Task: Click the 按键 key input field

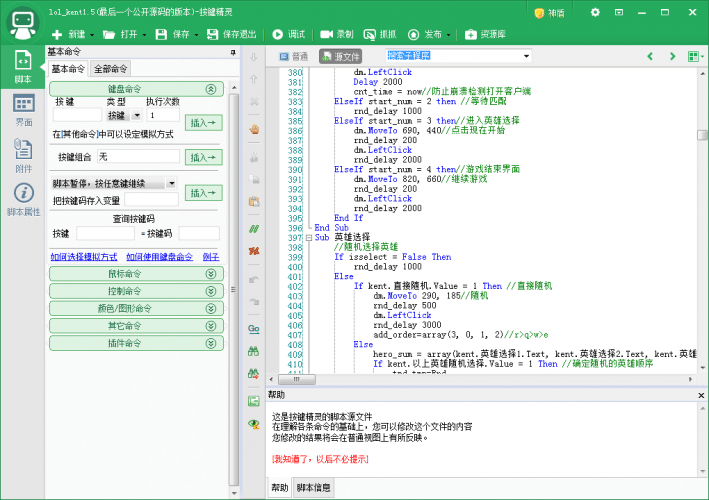Action: pos(77,115)
